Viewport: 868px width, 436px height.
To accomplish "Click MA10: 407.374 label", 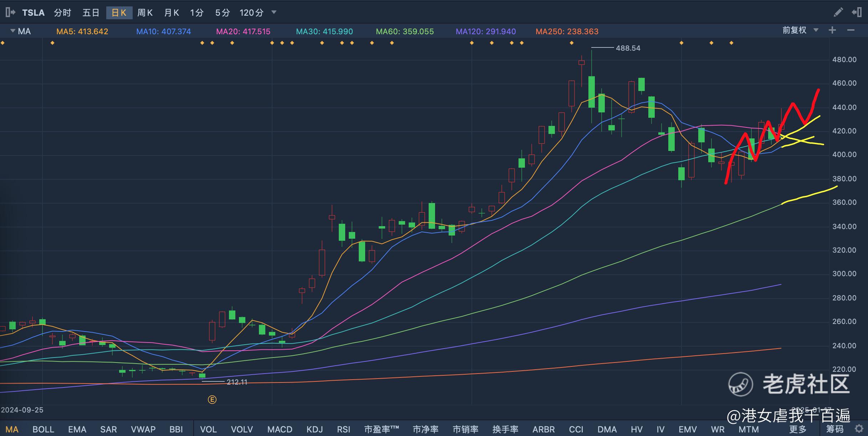I will [x=164, y=31].
